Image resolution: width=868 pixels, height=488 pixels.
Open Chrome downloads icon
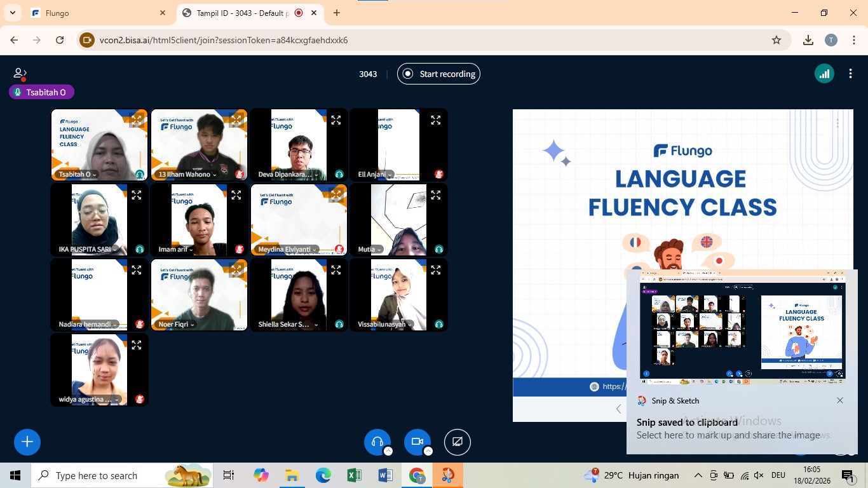[x=808, y=40]
